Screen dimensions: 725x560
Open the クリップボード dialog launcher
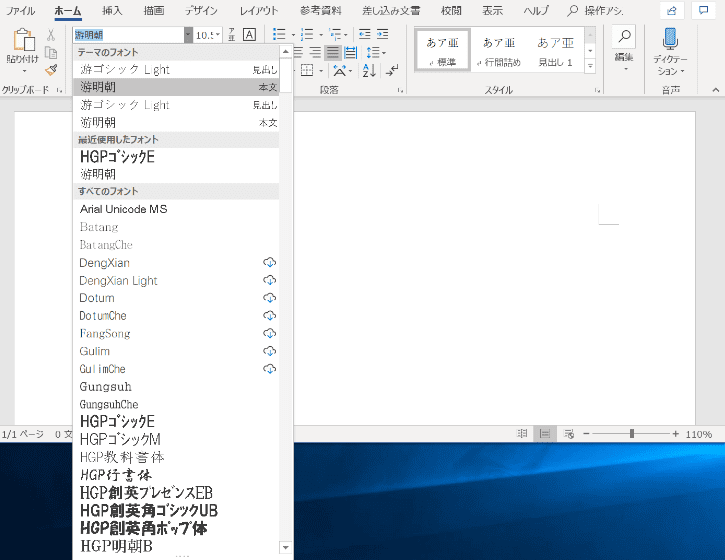click(x=59, y=90)
